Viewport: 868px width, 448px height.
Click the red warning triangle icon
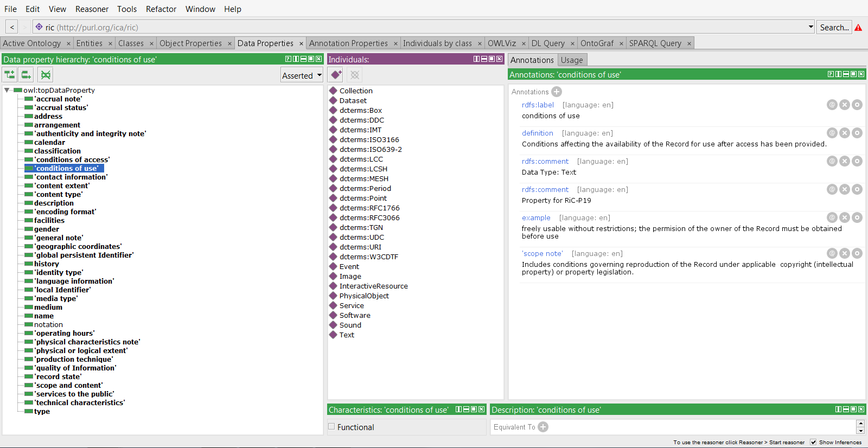click(858, 28)
